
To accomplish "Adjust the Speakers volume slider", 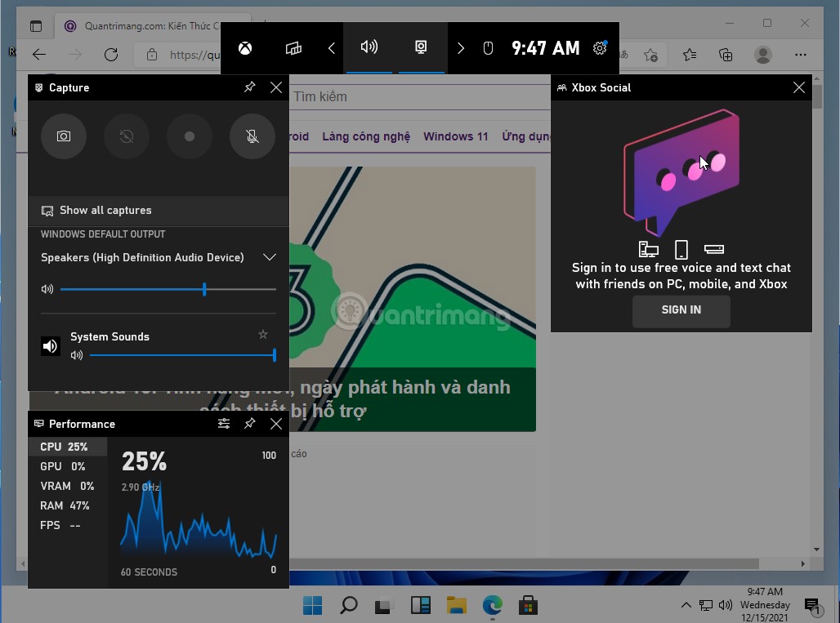I will pyautogui.click(x=168, y=290).
